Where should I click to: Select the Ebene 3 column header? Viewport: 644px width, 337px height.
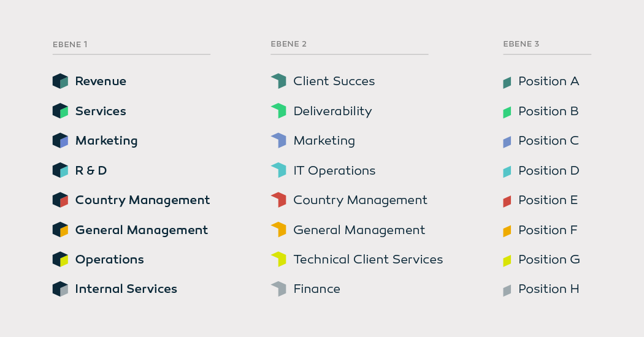tap(521, 44)
